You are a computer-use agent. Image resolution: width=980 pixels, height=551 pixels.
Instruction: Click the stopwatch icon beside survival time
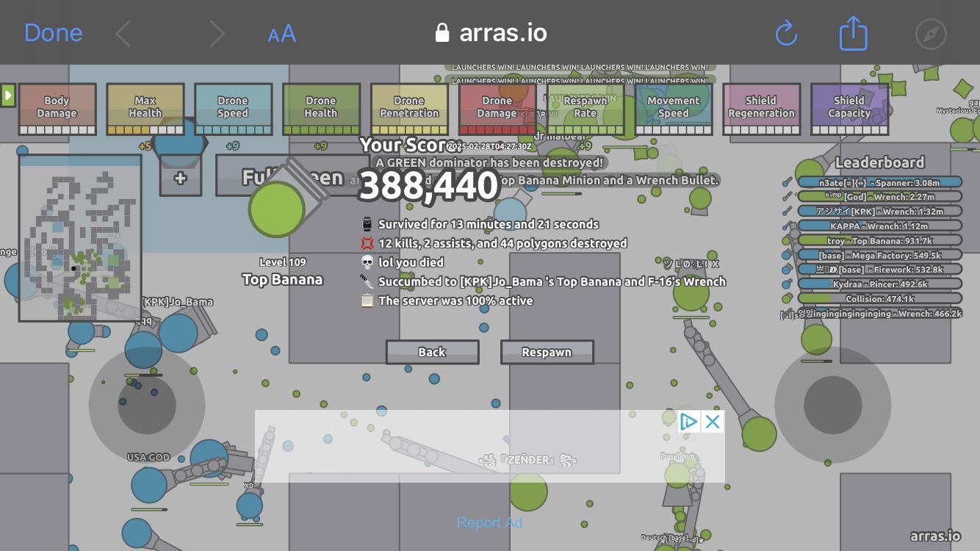click(x=367, y=224)
